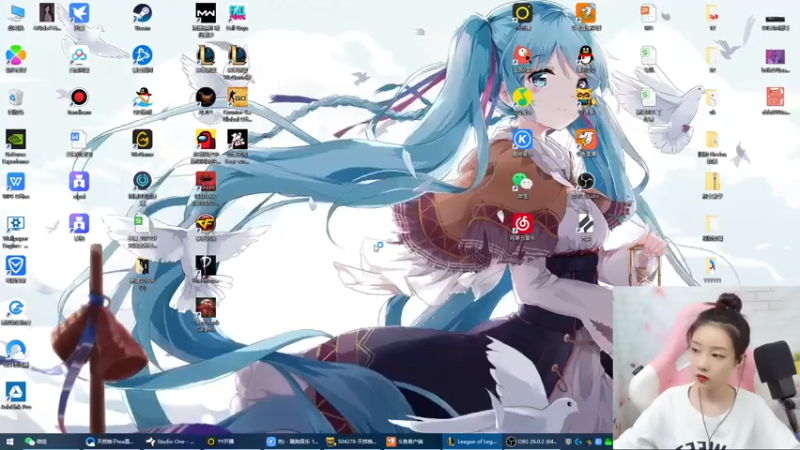Click the Windows Start button
800x450 pixels.
(x=9, y=442)
